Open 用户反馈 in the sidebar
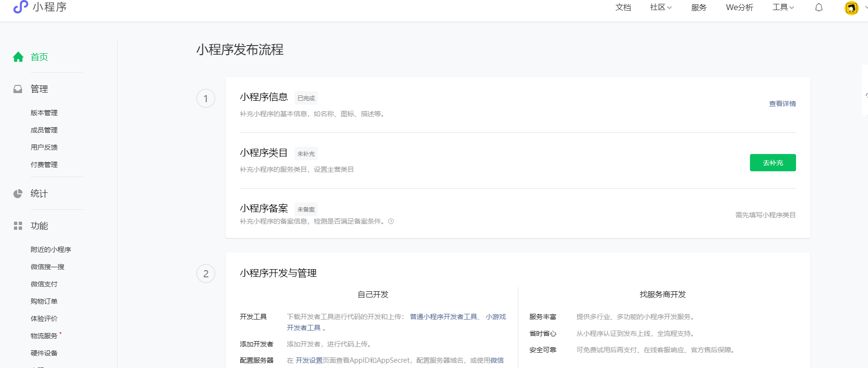This screenshot has height=368, width=868. [x=44, y=147]
